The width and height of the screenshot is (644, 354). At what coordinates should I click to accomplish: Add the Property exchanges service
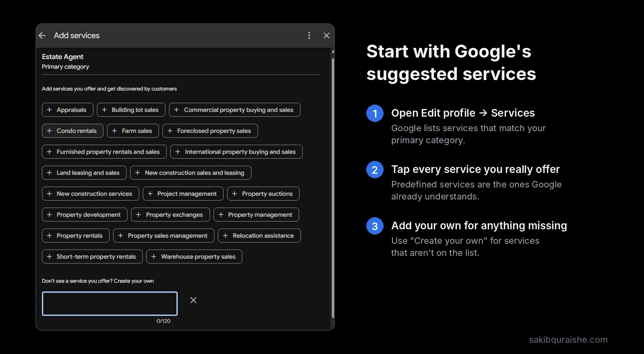tap(171, 214)
